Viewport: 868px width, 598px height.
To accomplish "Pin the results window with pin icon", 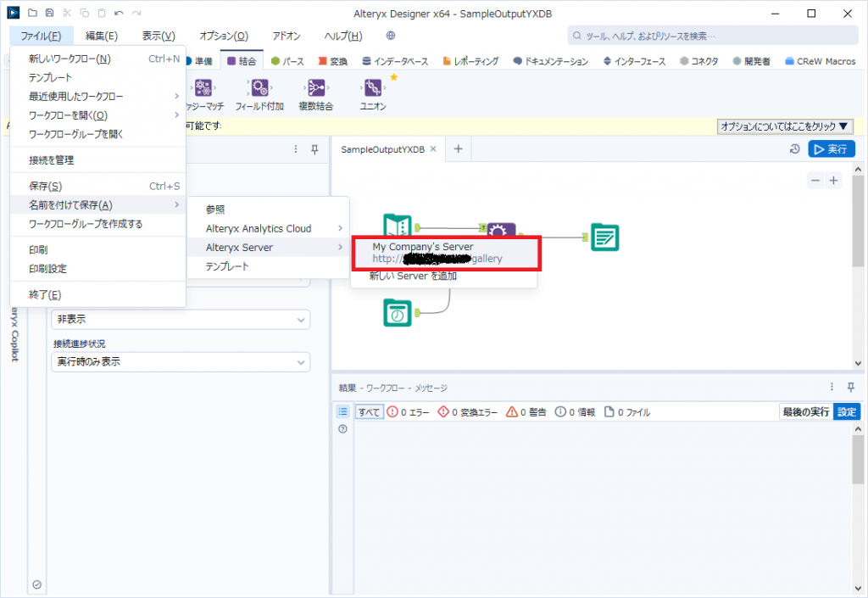I will 851,387.
